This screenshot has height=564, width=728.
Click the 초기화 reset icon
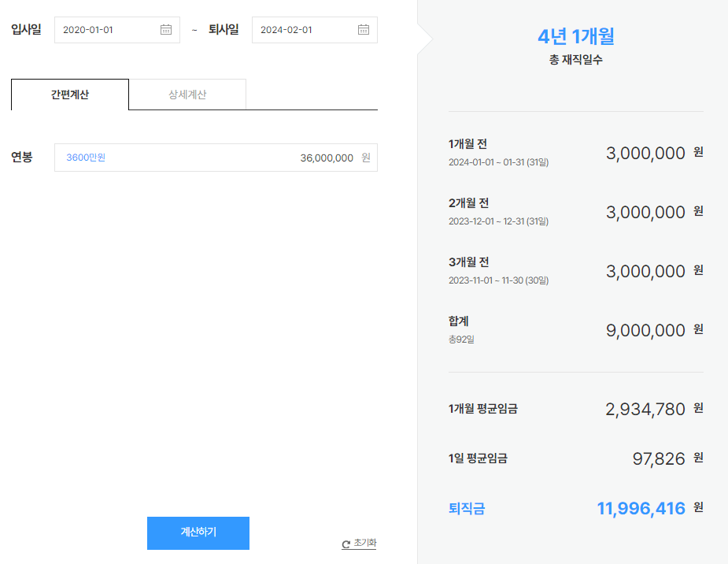pyautogui.click(x=346, y=544)
